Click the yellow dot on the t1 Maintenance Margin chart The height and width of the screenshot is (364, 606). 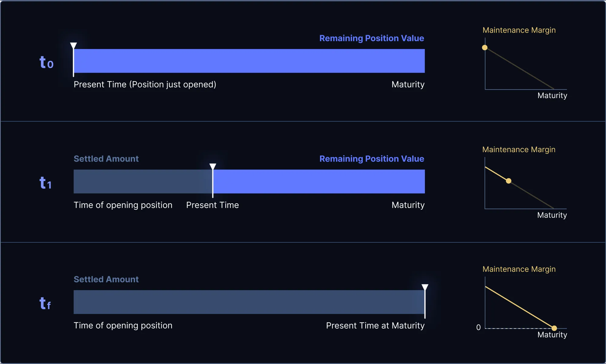click(509, 181)
